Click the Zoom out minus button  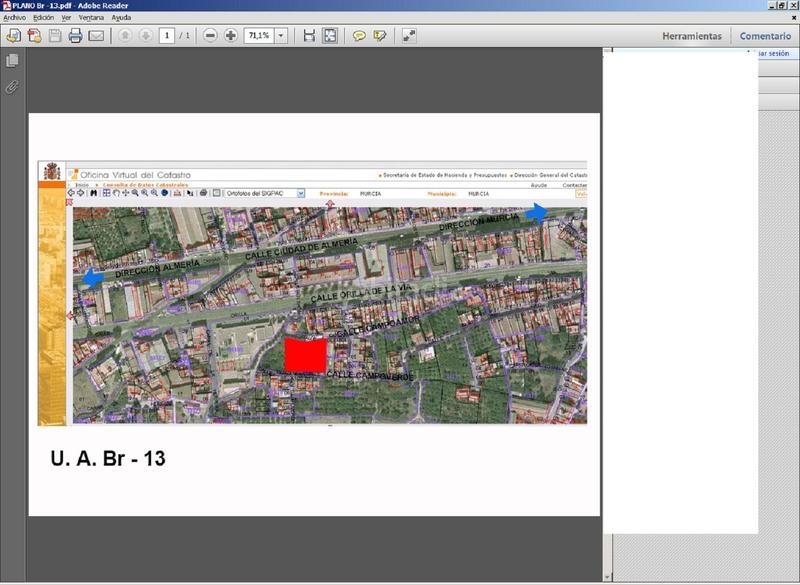(210, 36)
